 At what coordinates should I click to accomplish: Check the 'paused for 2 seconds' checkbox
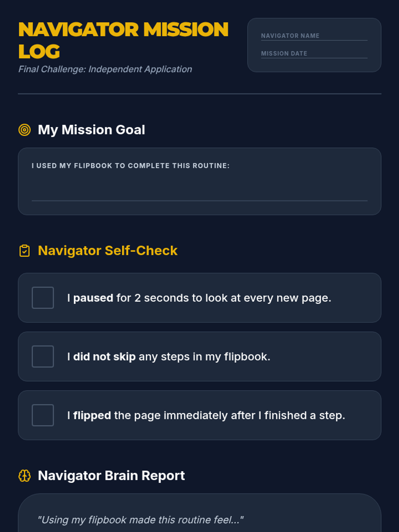pyautogui.click(x=43, y=298)
